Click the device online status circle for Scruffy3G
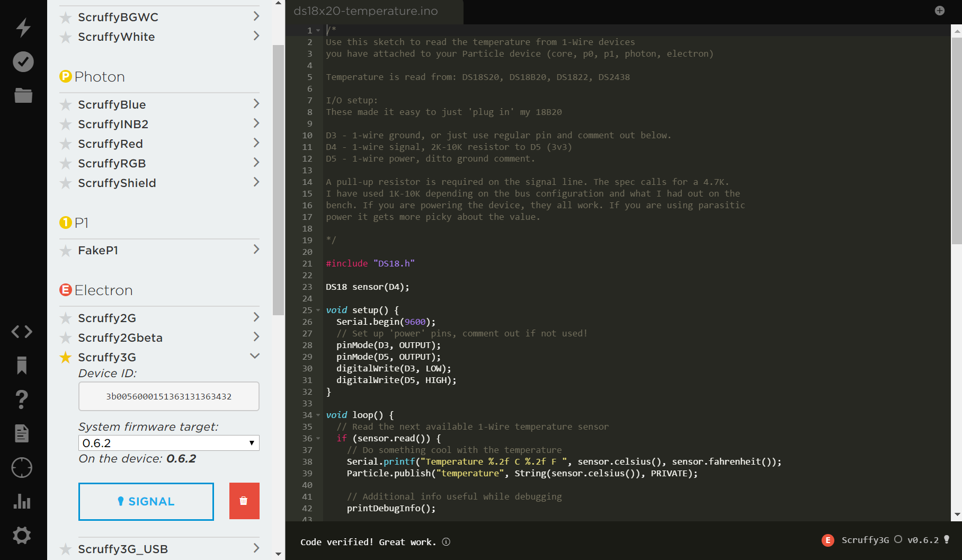 (898, 539)
